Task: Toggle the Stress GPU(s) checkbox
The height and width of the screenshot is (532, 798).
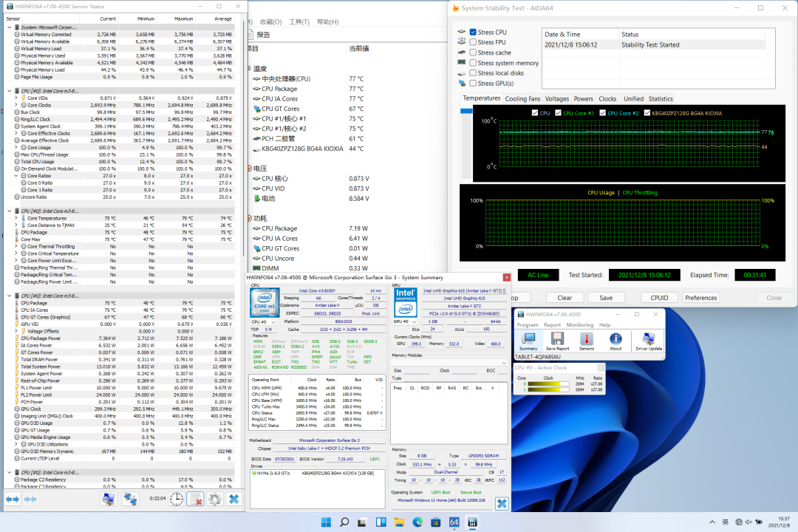Action: (473, 83)
